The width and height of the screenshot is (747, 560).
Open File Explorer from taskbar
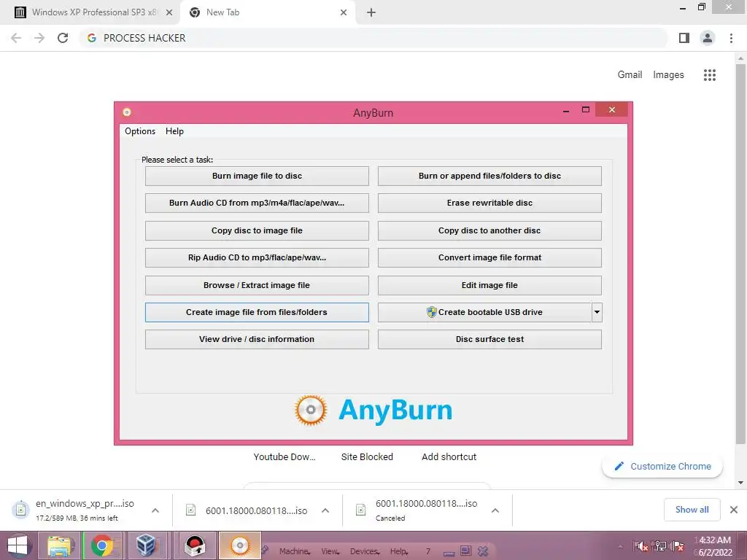60,545
